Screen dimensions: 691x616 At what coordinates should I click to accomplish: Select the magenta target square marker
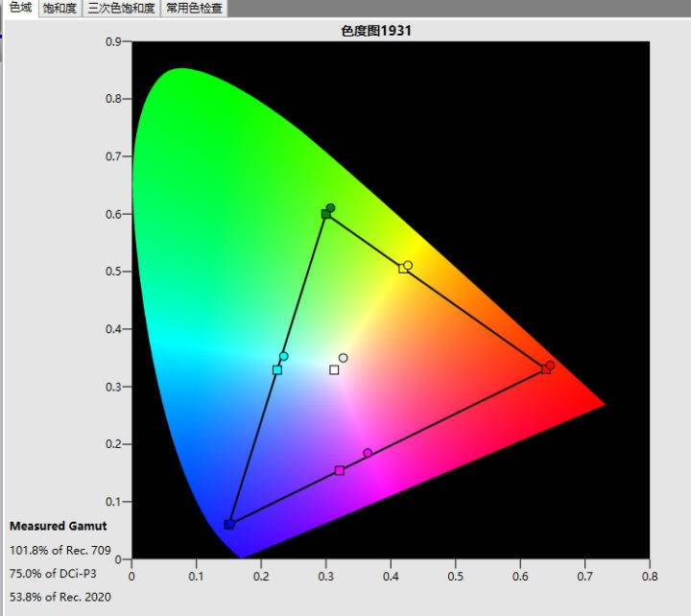pyautogui.click(x=339, y=470)
